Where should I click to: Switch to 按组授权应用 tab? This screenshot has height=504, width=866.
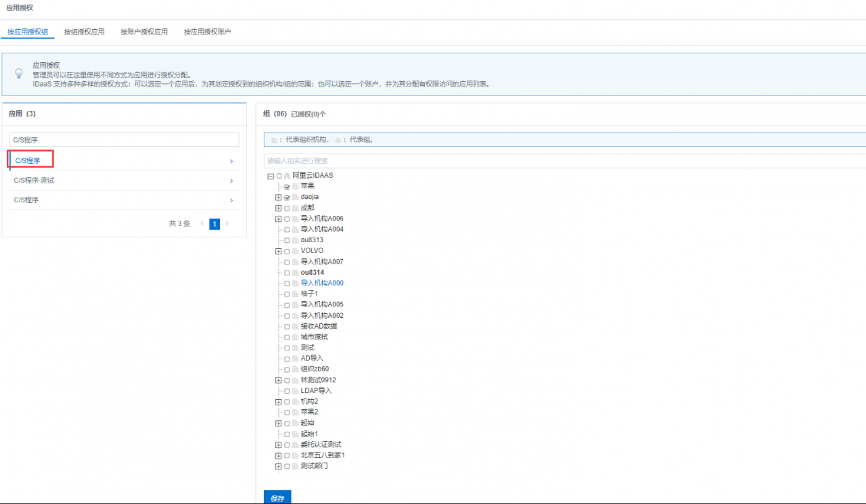click(84, 32)
